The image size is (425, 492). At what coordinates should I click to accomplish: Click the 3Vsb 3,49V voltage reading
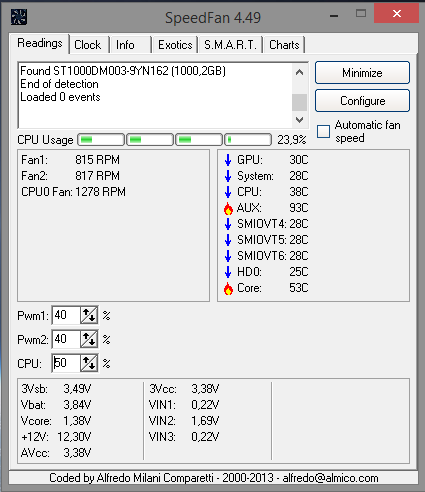tap(56, 389)
